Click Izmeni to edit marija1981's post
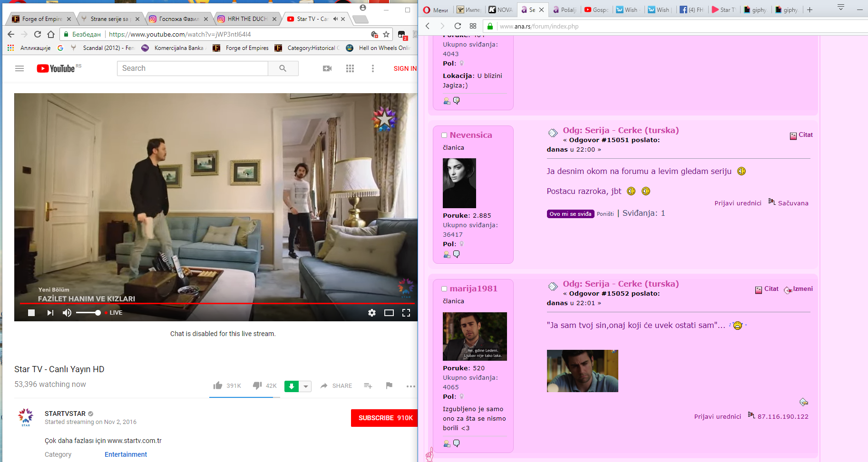Viewport: 868px width, 462px height. point(799,289)
